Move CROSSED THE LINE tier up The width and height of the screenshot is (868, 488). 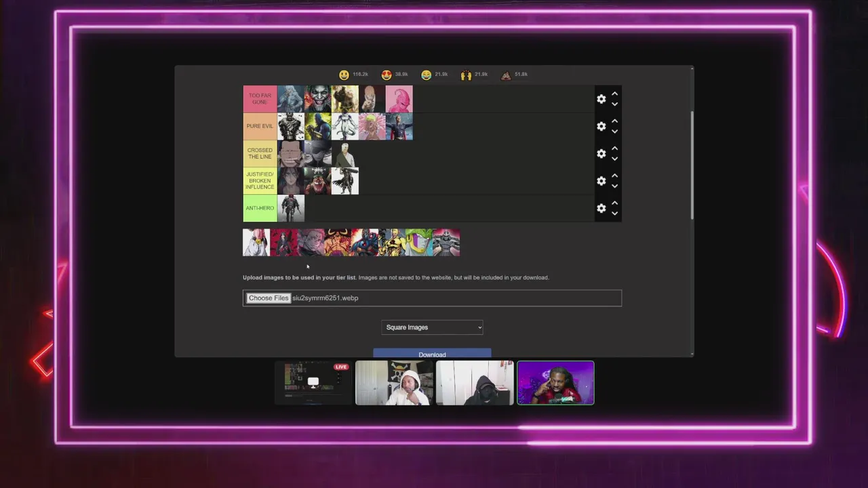(x=614, y=148)
